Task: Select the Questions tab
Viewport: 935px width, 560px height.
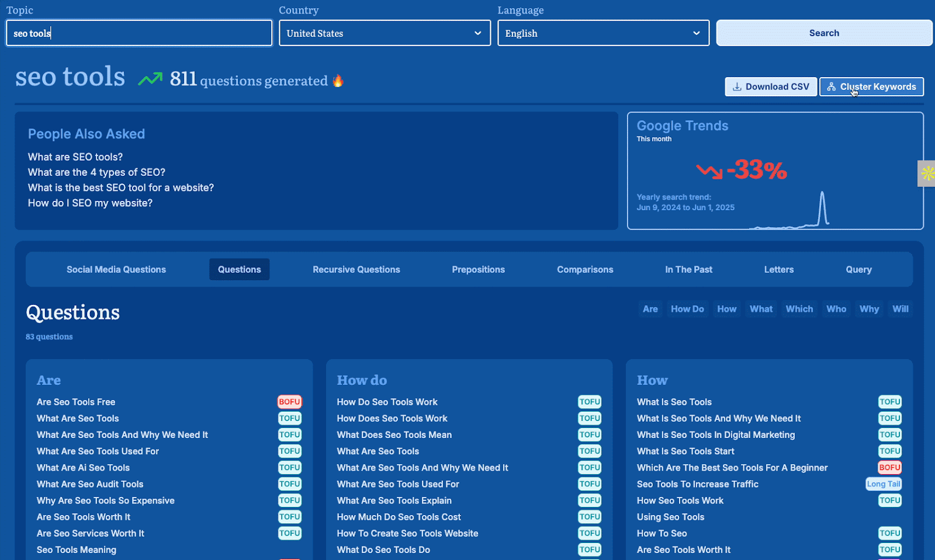Action: [x=240, y=269]
